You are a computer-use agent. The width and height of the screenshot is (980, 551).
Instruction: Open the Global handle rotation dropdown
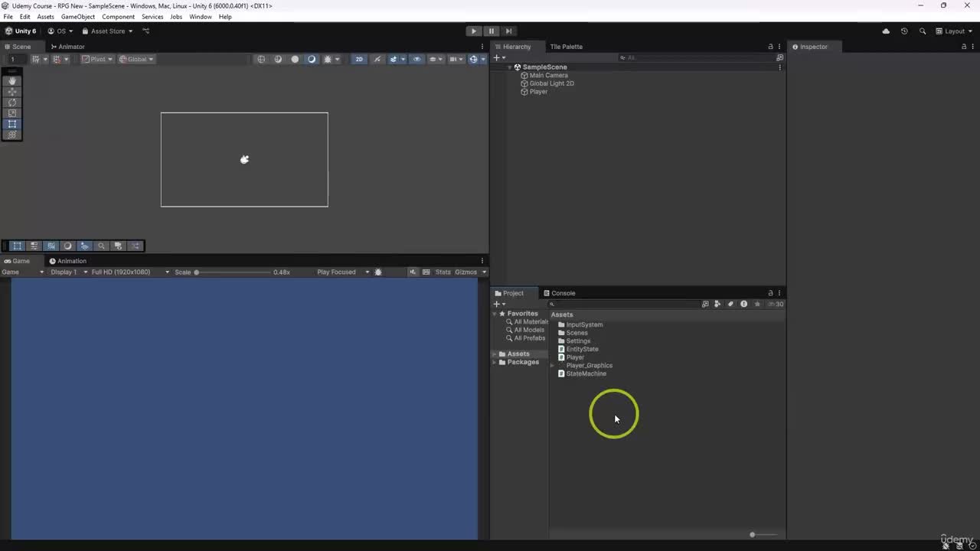[136, 59]
